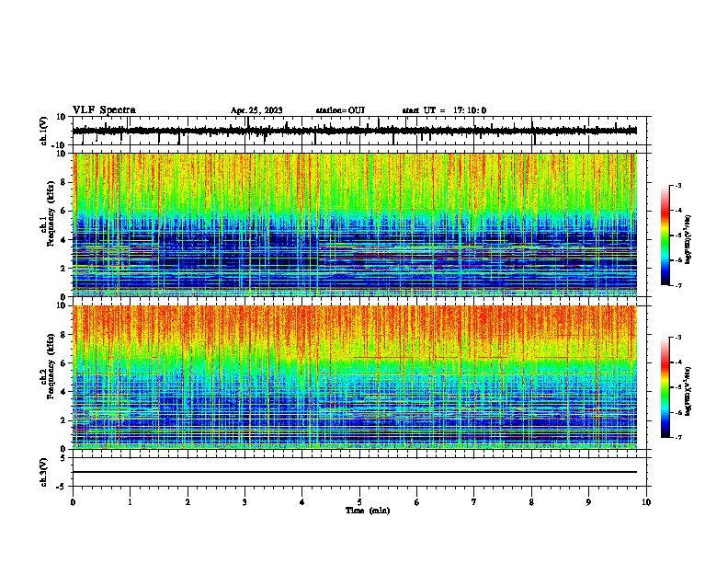Image resolution: width=728 pixels, height=563 pixels.
Task: Select the "start UT = 17:10:0" text
Action: click(x=444, y=110)
